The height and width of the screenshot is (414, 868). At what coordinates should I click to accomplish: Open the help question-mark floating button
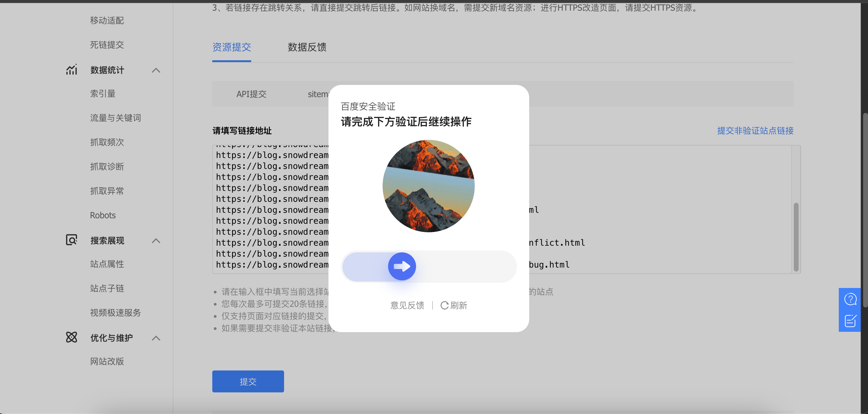click(850, 299)
